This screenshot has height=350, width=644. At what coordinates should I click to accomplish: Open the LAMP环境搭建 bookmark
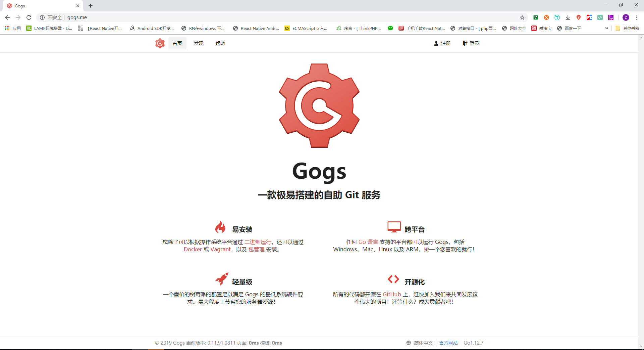[49, 28]
